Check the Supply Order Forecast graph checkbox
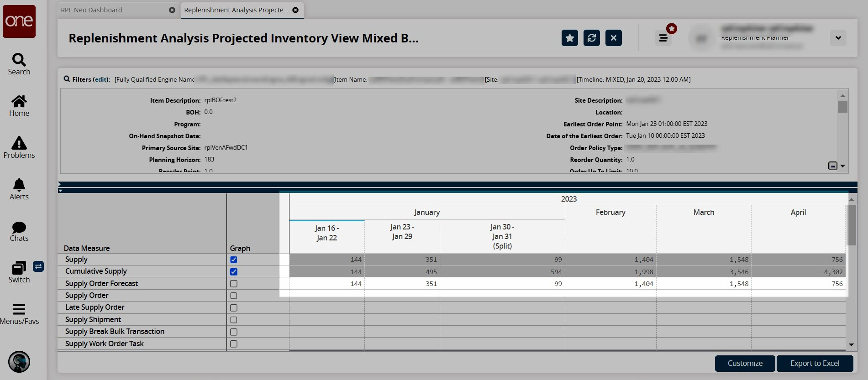Viewport: 868px width, 380px height. coord(234,284)
